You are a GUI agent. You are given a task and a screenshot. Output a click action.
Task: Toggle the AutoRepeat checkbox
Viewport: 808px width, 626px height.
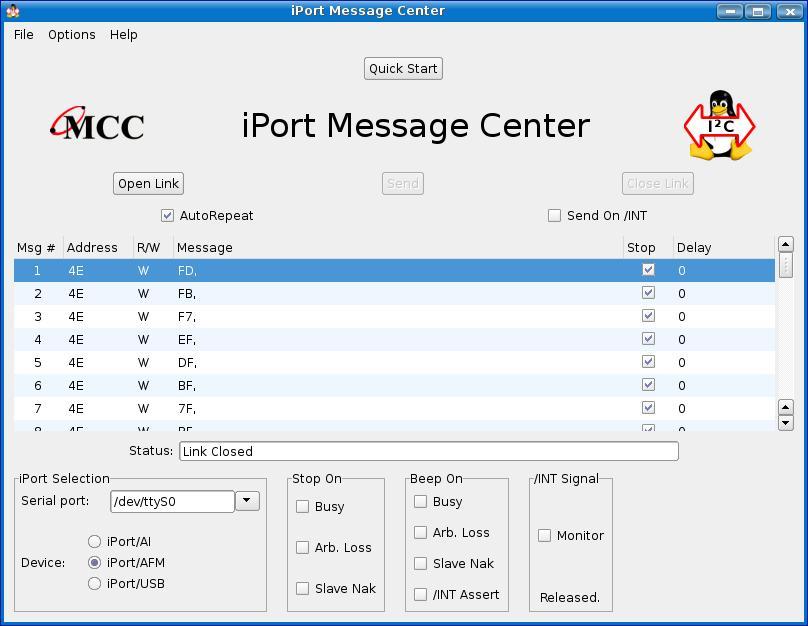tap(167, 215)
